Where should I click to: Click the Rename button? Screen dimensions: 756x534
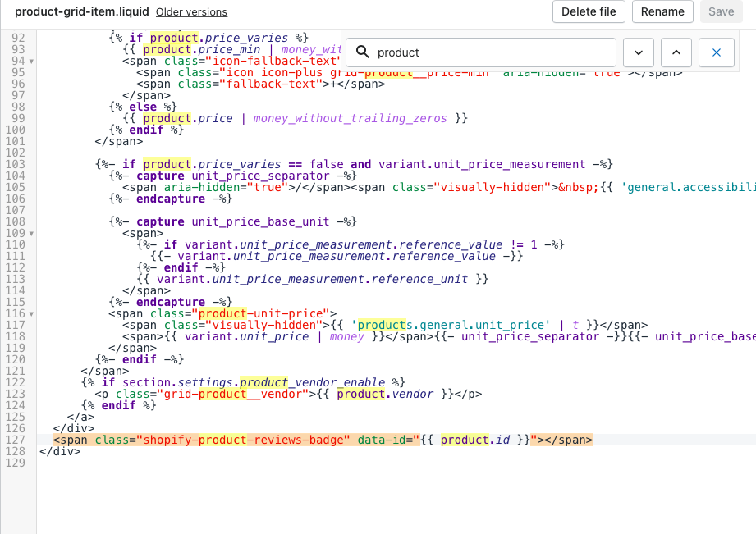click(x=662, y=11)
